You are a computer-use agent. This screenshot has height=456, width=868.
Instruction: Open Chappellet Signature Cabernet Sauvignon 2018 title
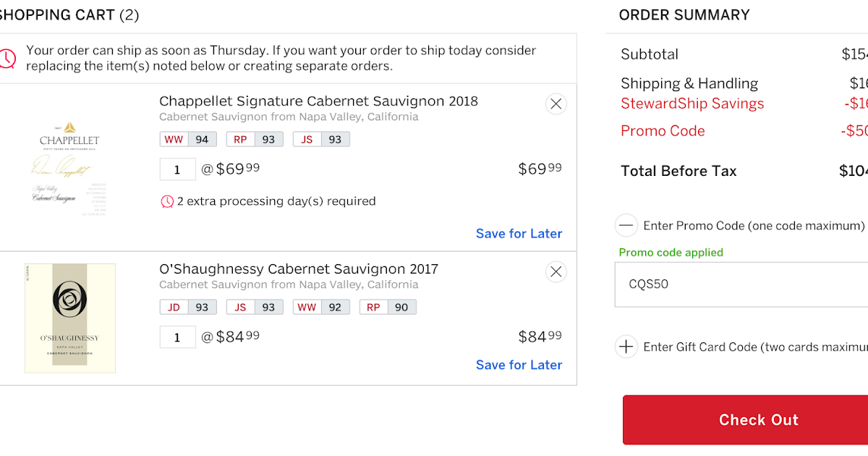coord(318,101)
